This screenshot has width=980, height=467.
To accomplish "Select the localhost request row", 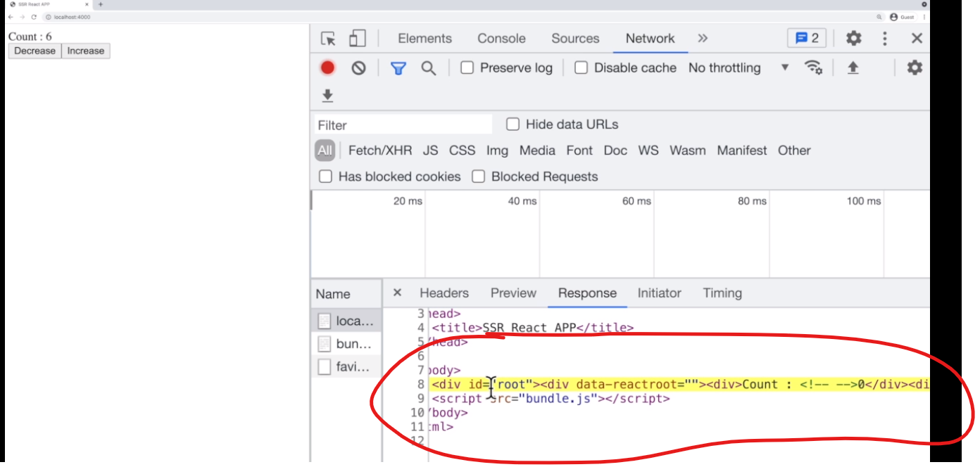I will (x=346, y=321).
